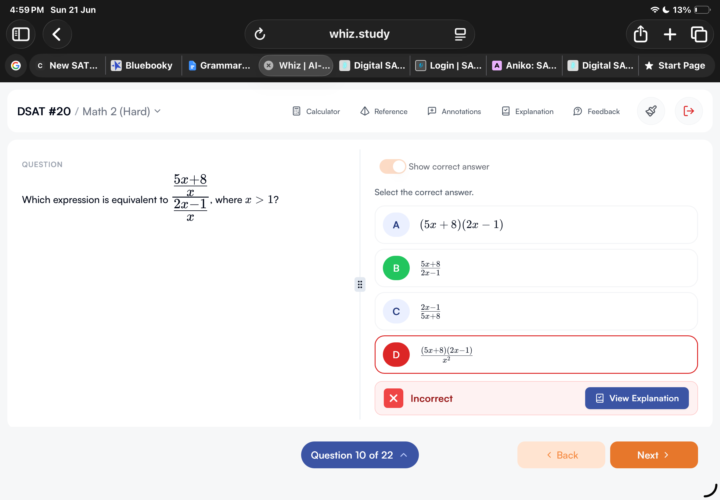The height and width of the screenshot is (500, 720).
Task: Expand the Question 10 of 22 navigator
Action: coord(360,455)
